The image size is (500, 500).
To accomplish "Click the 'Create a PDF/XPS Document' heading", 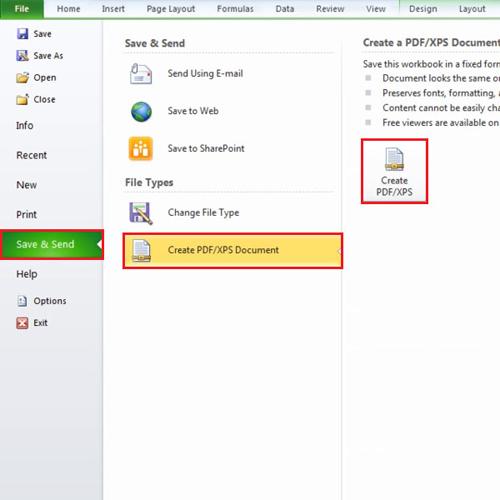I will click(431, 43).
